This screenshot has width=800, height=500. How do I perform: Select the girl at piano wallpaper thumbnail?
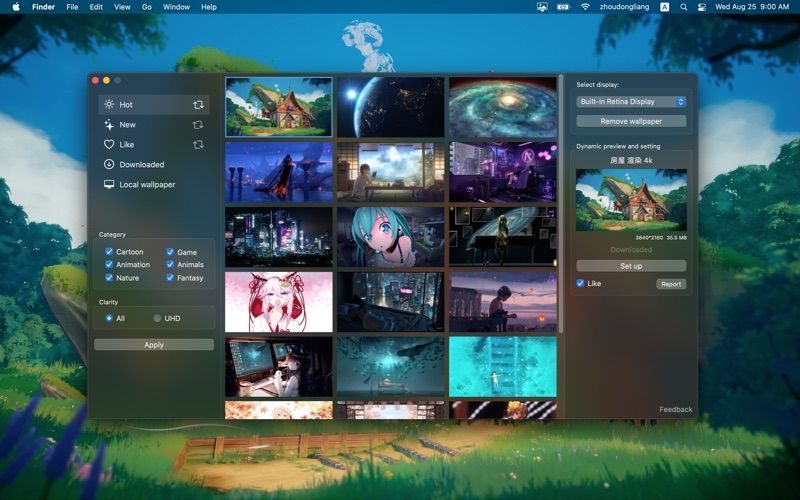pyautogui.click(x=503, y=237)
